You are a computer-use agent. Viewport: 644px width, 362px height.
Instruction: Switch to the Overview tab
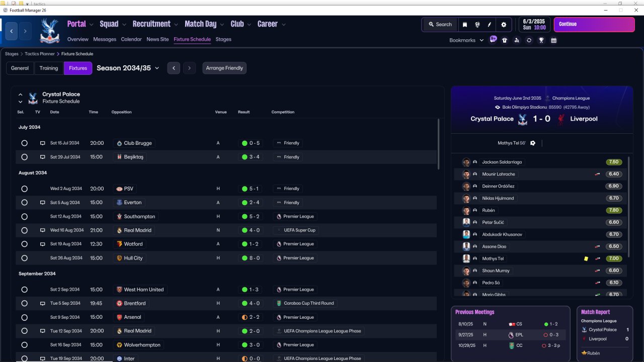[x=77, y=39]
